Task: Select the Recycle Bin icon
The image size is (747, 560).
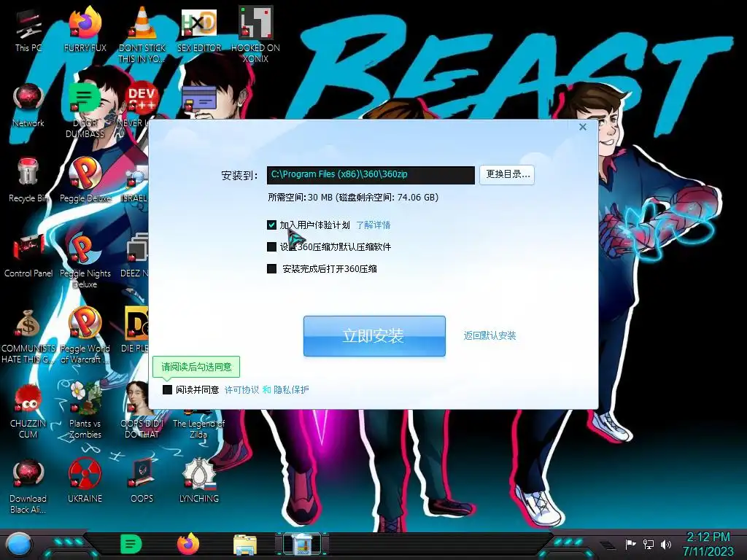Action: 28,181
